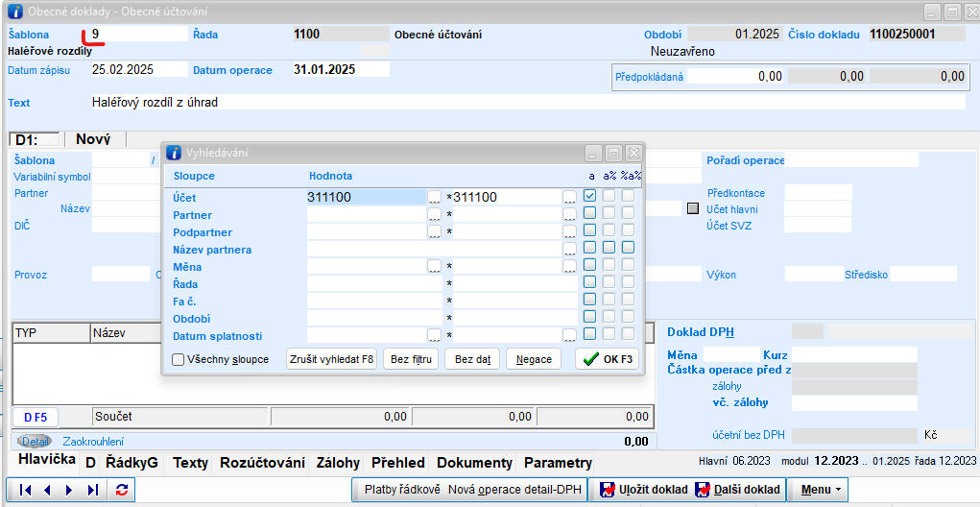Jump to the last record arrow
The height and width of the screenshot is (507, 980).
93,490
